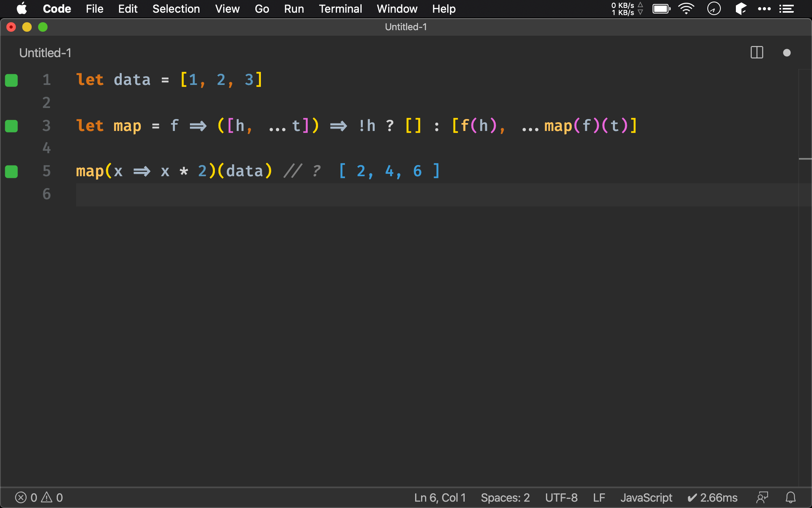Open the JavaScript language mode selector
812x508 pixels.
(646, 497)
